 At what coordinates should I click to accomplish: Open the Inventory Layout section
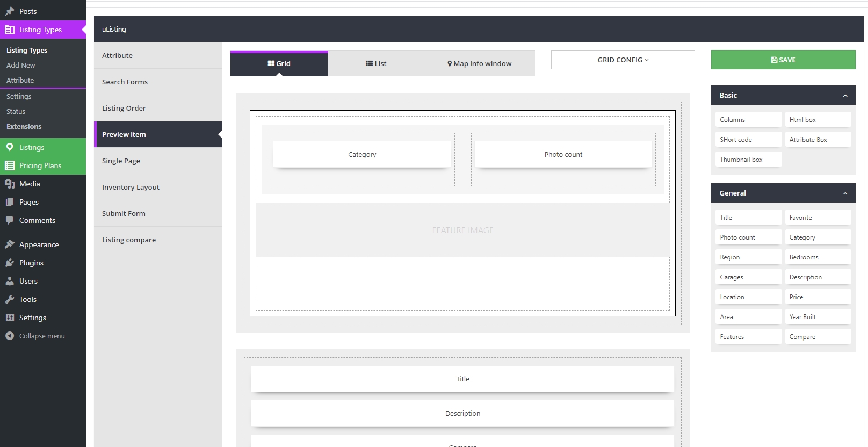158,187
